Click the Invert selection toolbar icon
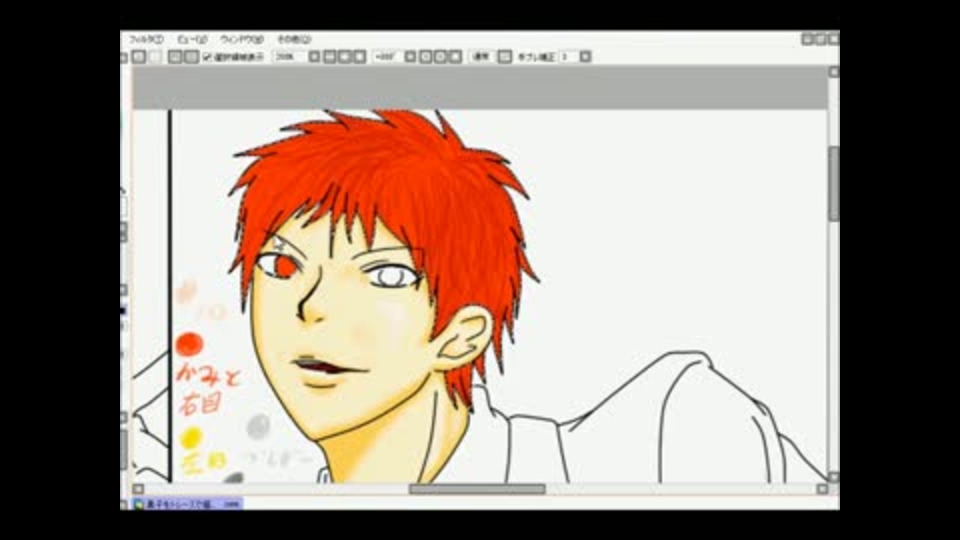 click(191, 56)
